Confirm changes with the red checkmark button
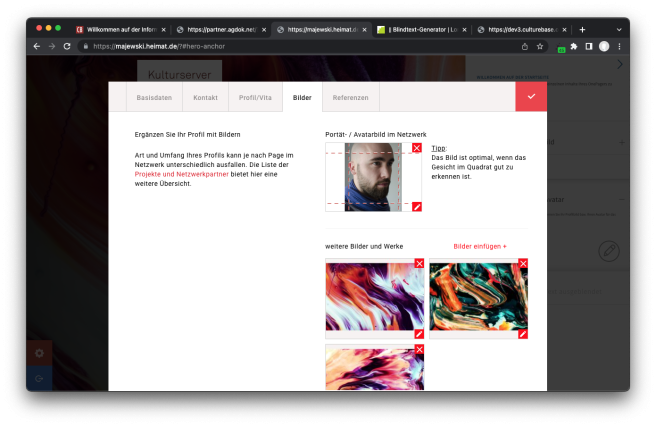Viewport: 656px width, 426px height. 531,97
